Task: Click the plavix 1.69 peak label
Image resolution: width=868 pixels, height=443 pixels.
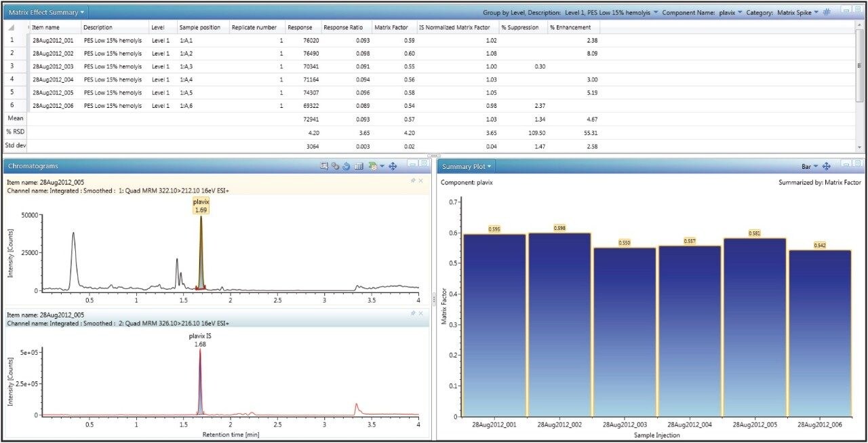Action: [x=200, y=206]
